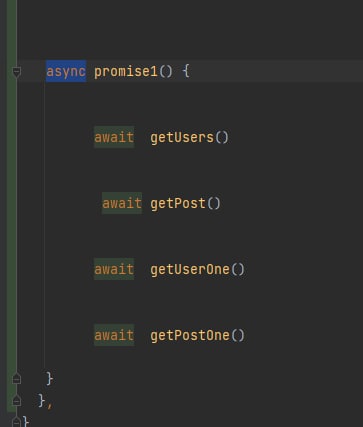Image resolution: width=363 pixels, height=427 pixels.
Task: Click the getUsers() call
Action: 190,137
